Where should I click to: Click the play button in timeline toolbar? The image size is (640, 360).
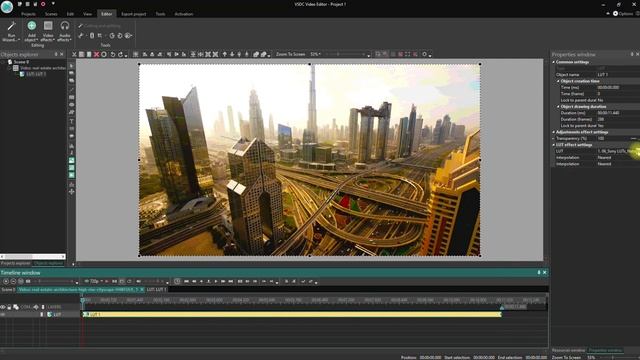pyautogui.click(x=216, y=281)
